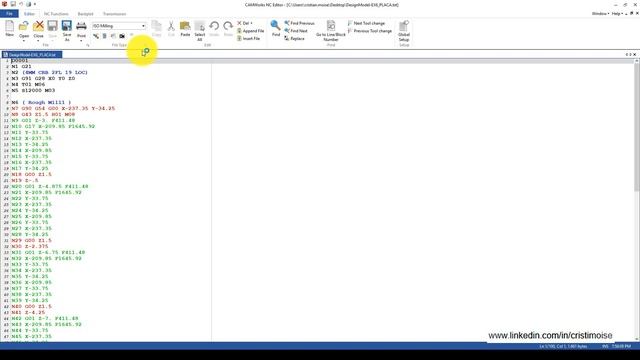Click the Cut scissors icon
The image size is (640, 360).
[x=171, y=26]
